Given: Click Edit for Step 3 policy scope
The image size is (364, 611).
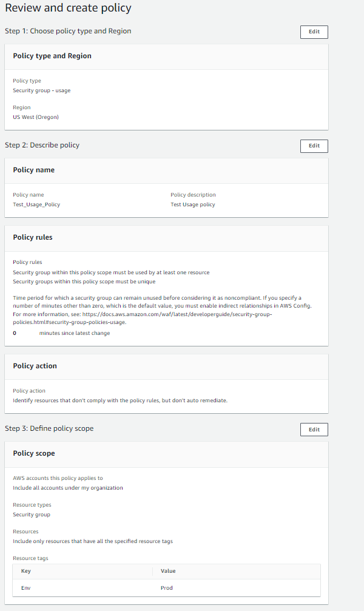Looking at the screenshot, I should pos(314,429).
